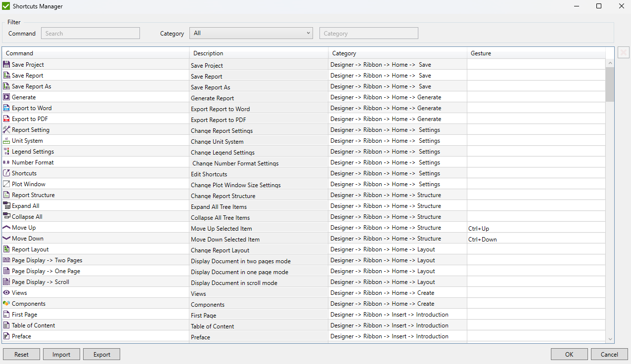This screenshot has height=364, width=631.
Task: Click the Move Up chevron icon
Action: click(6, 227)
